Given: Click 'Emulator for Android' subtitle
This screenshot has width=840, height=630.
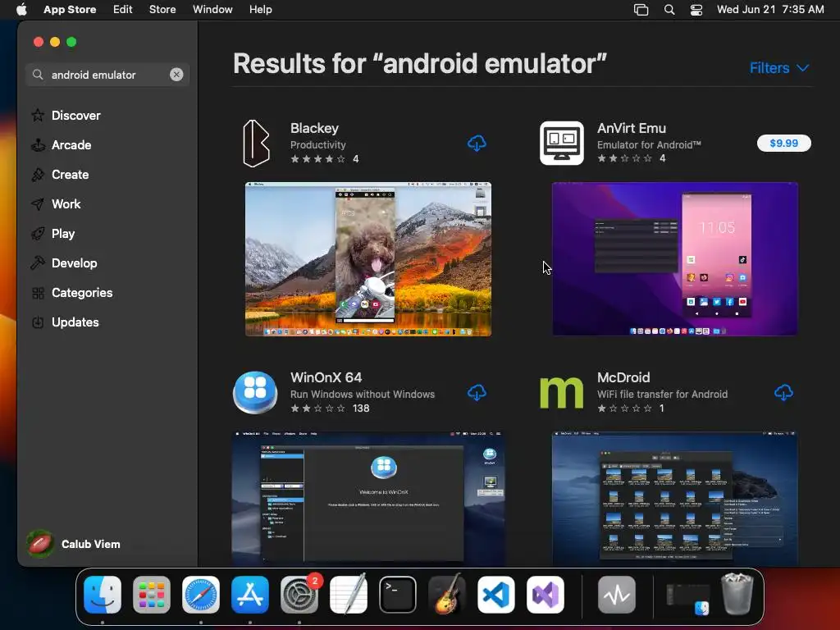Looking at the screenshot, I should 649,144.
